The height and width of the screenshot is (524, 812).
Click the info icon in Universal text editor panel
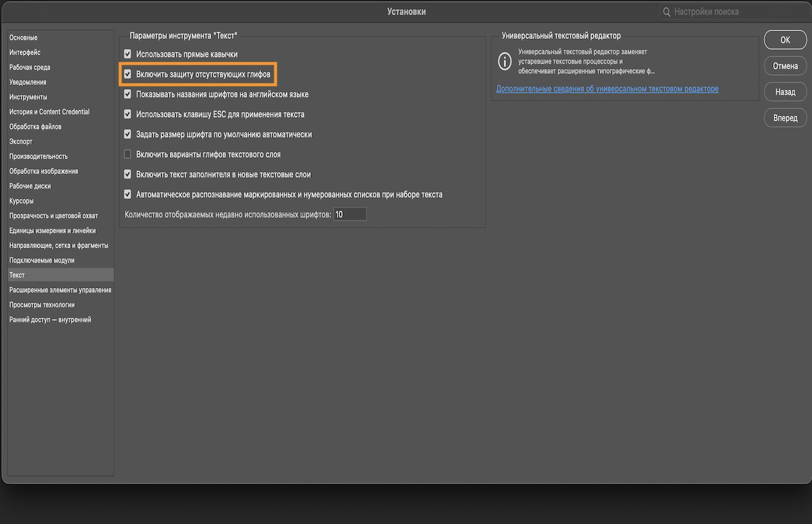[504, 61]
